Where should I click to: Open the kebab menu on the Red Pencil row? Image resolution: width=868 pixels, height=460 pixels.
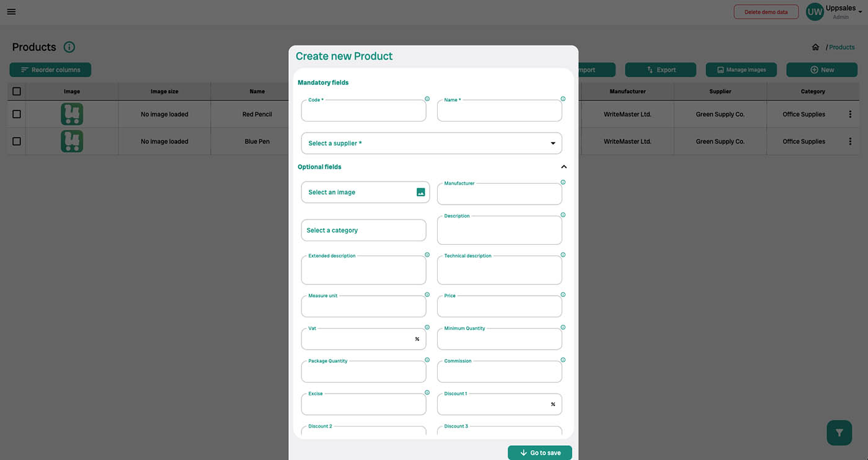[850, 114]
